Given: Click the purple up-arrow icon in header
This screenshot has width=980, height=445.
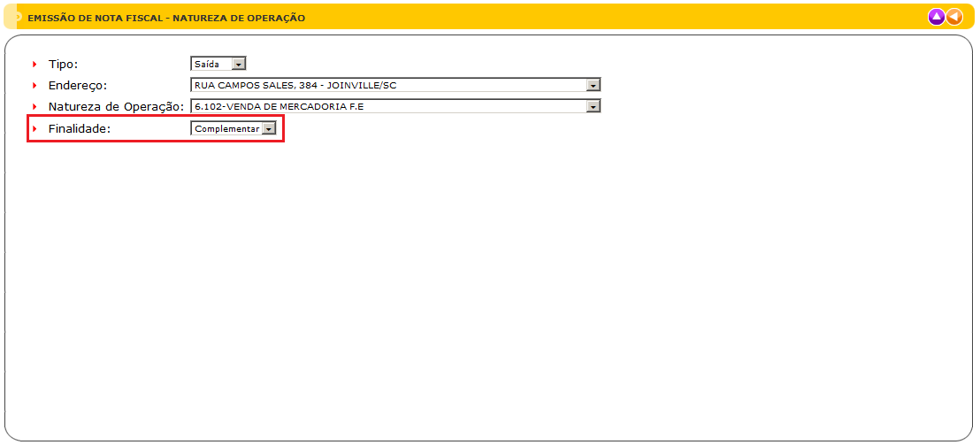Looking at the screenshot, I should point(937,17).
